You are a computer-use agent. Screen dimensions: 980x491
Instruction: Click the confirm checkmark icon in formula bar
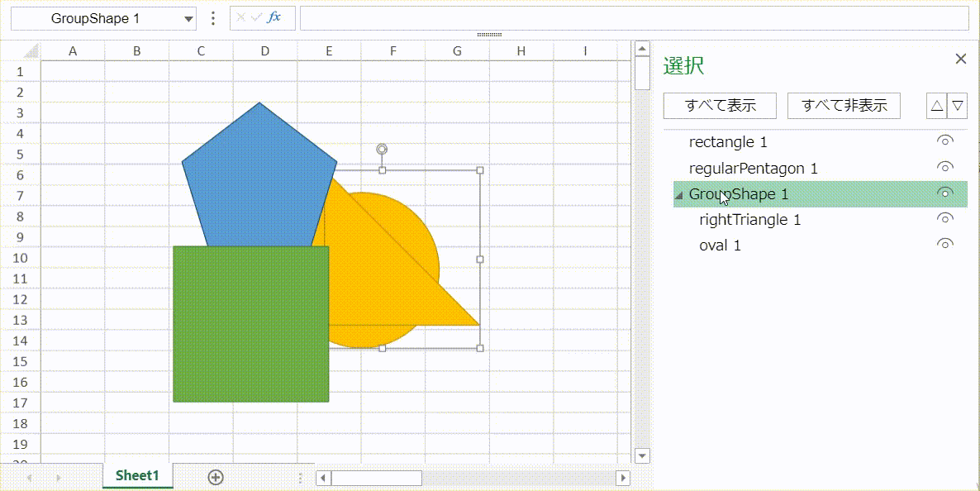pos(255,17)
